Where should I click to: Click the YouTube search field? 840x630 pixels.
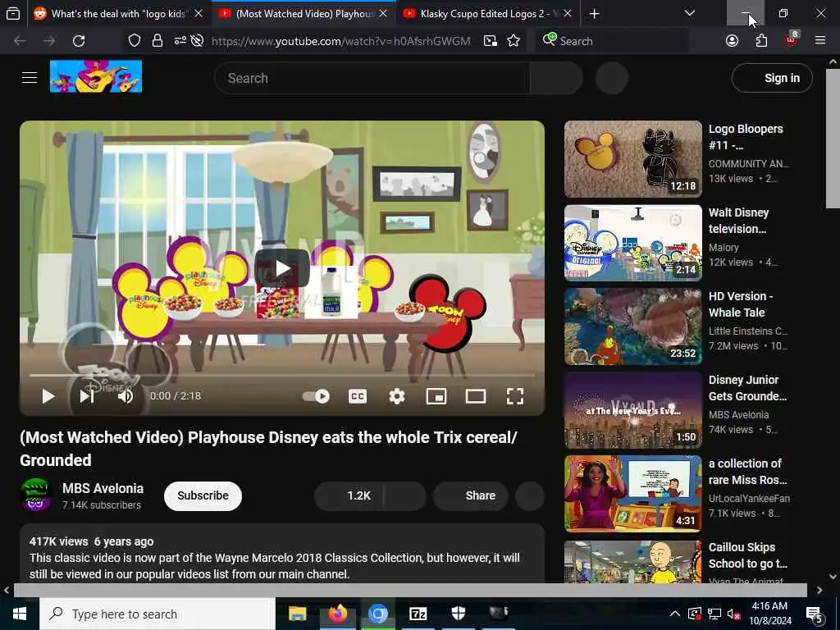point(372,78)
